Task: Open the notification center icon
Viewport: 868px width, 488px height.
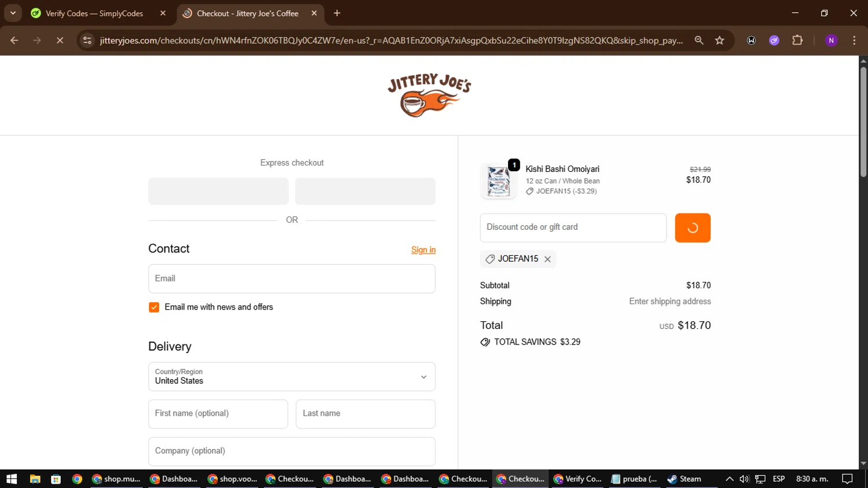Action: pyautogui.click(x=848, y=479)
